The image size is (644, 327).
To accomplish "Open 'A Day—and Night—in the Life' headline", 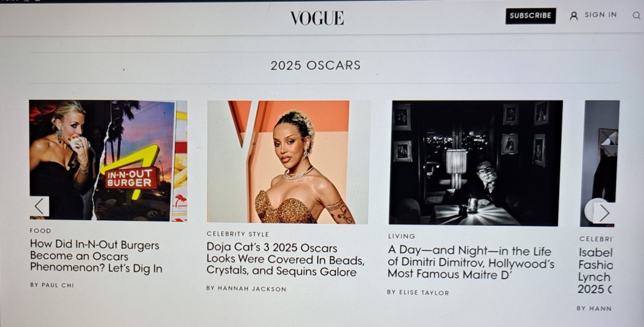I will (x=470, y=262).
